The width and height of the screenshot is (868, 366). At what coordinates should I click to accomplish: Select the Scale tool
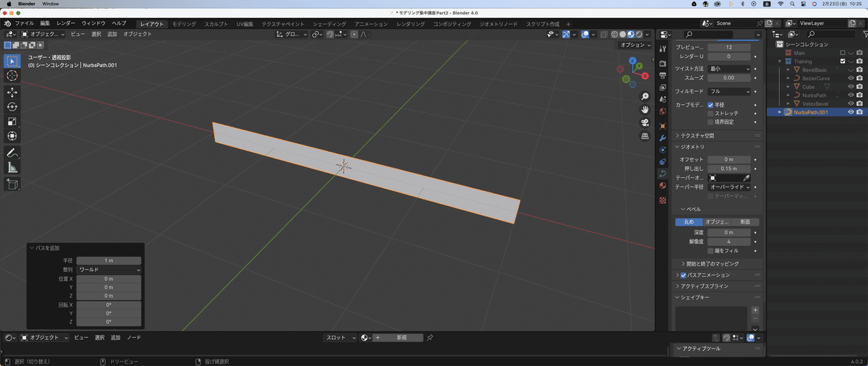(x=12, y=122)
